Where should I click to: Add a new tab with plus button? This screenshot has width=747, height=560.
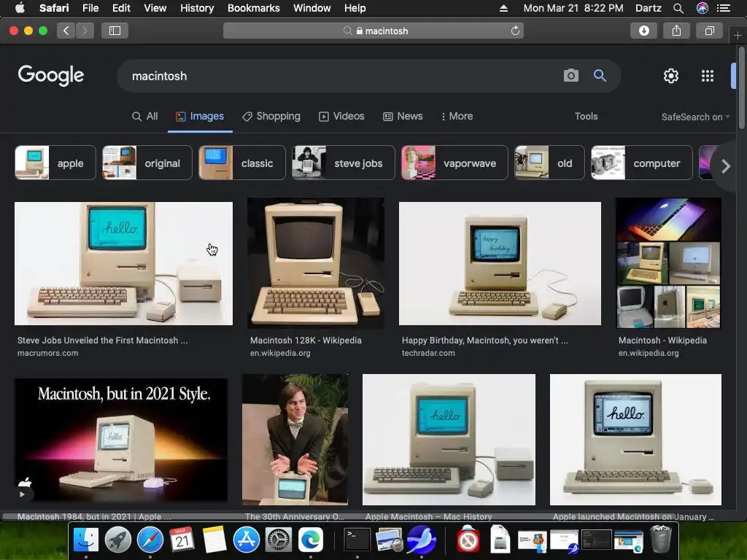(738, 35)
